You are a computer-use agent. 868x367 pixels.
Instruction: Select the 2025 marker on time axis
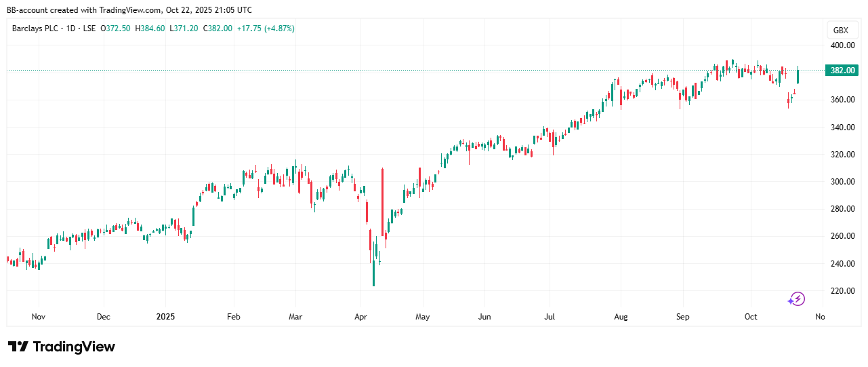165,317
